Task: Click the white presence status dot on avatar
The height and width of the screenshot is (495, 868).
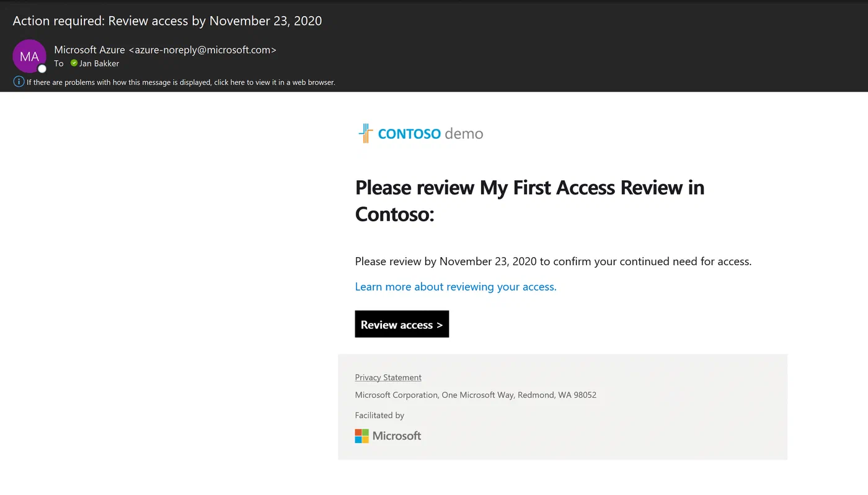Action: [42, 69]
